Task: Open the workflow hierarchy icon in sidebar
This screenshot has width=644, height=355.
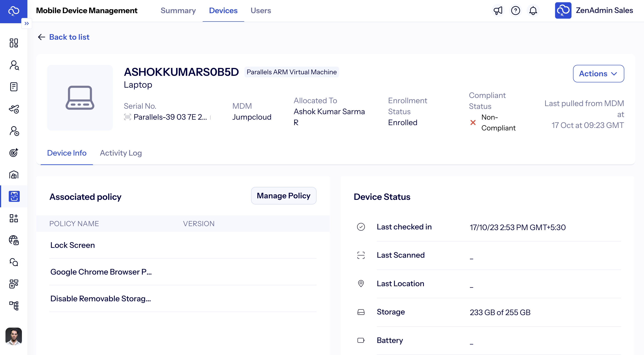Action: click(x=14, y=306)
